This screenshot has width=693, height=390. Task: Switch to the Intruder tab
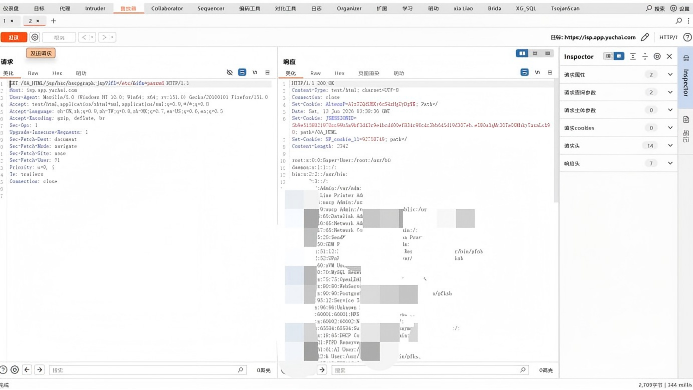[95, 8]
